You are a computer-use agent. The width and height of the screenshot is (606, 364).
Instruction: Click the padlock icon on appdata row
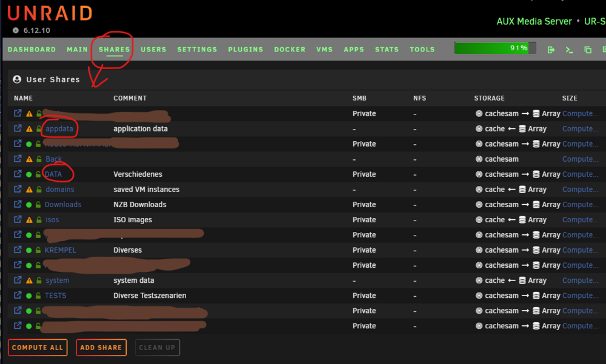click(x=39, y=128)
